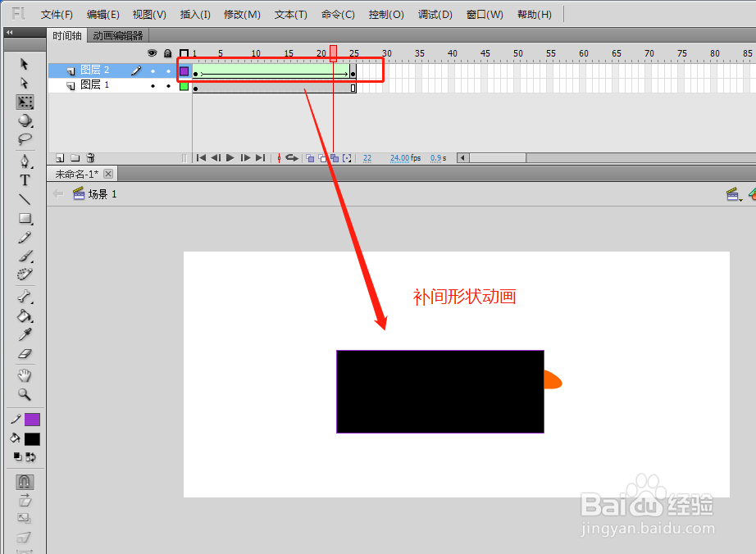Select the Pencil tool
The width and height of the screenshot is (756, 554).
pos(25,238)
